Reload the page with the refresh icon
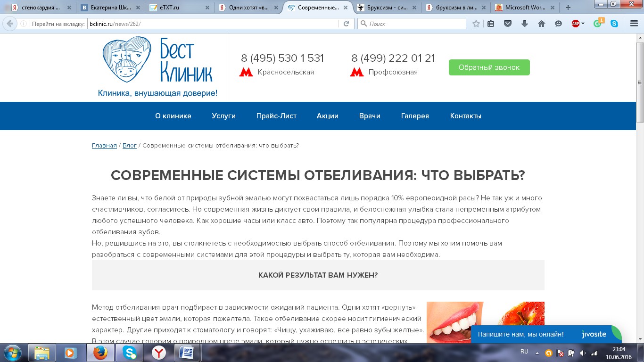The height and width of the screenshot is (362, 644). click(346, 24)
